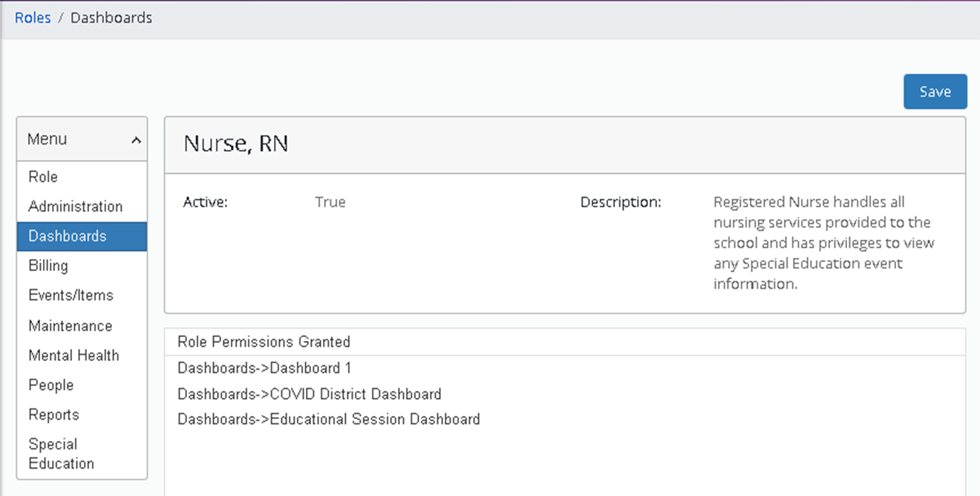980x496 pixels.
Task: Save the Nurse, RN role changes
Action: coord(935,91)
